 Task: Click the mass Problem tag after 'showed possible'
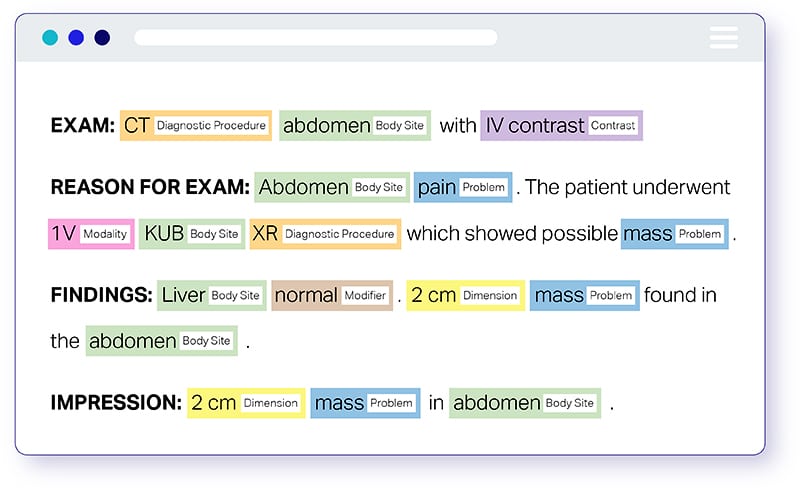point(674,234)
